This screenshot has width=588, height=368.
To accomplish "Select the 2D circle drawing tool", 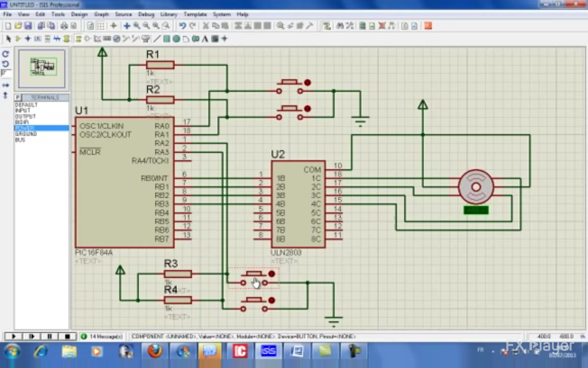I will click(176, 39).
